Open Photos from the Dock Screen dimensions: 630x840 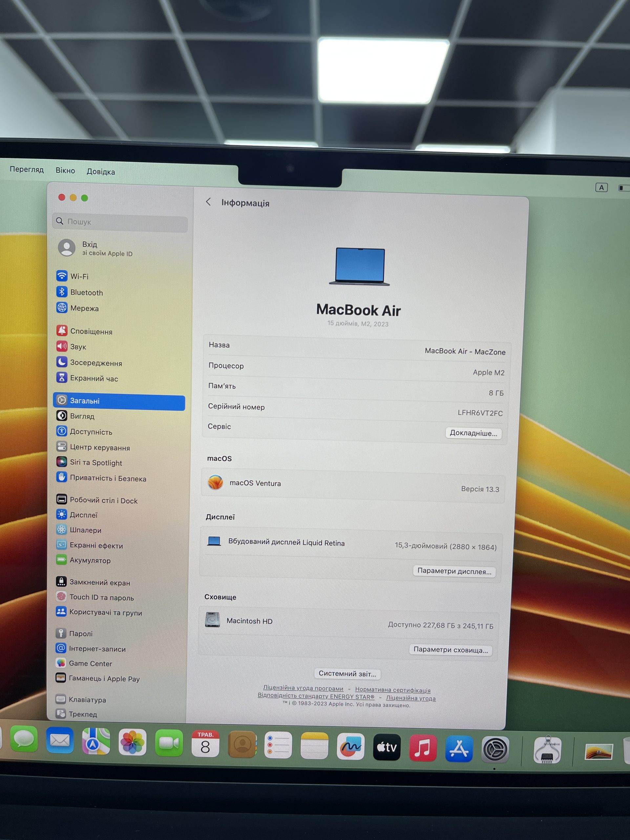pyautogui.click(x=133, y=742)
